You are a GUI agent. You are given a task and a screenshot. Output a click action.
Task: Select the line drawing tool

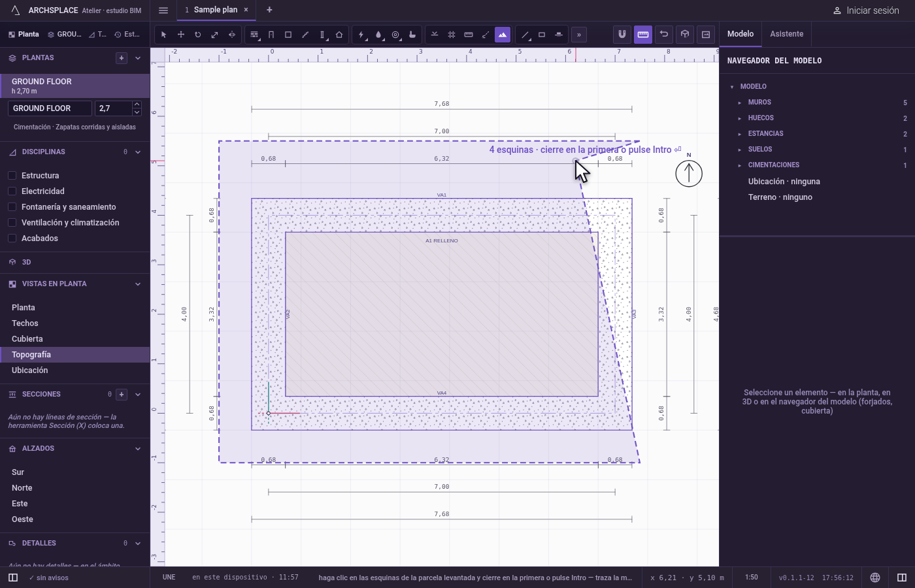pos(525,35)
